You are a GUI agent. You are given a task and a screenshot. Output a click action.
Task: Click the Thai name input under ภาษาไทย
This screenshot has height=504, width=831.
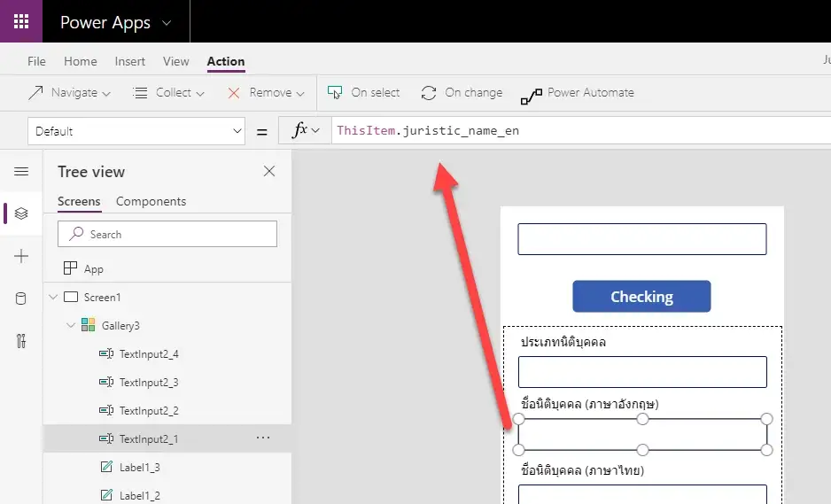pyautogui.click(x=642, y=494)
